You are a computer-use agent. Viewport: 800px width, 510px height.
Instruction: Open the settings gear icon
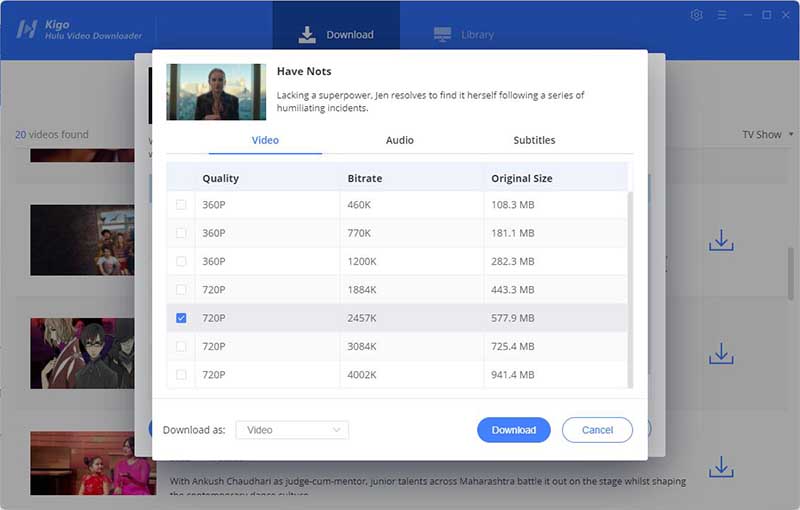tap(696, 15)
